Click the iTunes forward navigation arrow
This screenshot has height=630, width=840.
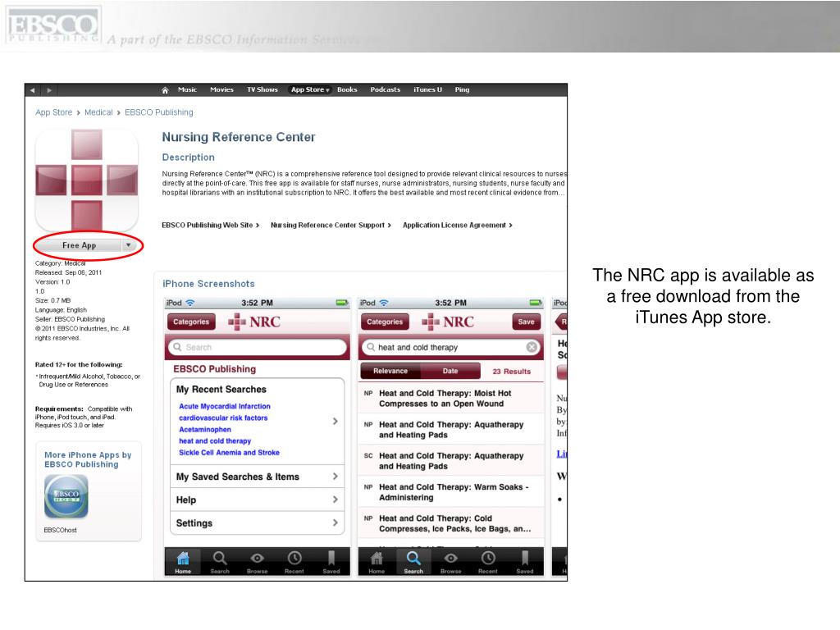click(x=49, y=90)
